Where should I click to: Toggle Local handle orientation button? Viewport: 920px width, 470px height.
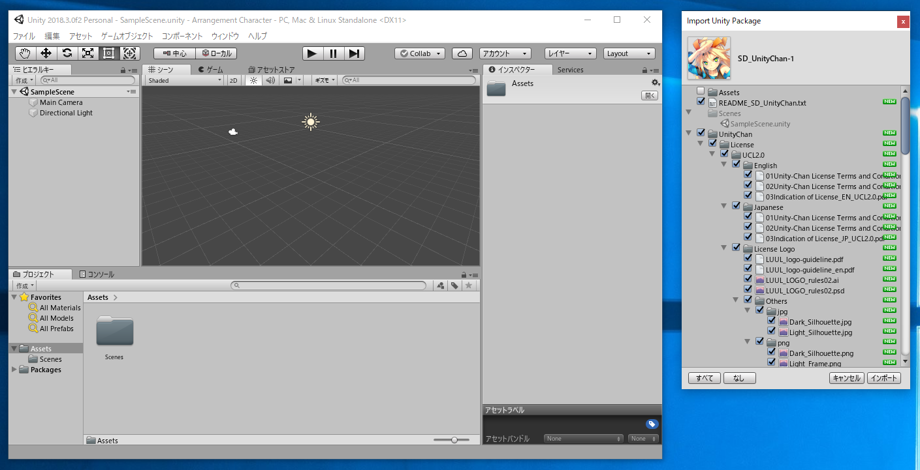(x=216, y=53)
